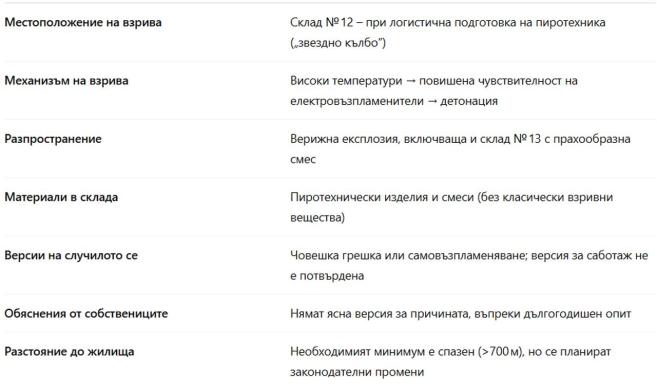The width and height of the screenshot is (657, 392).
Task: Select the 'е потвърдена' line
Action: tap(327, 276)
